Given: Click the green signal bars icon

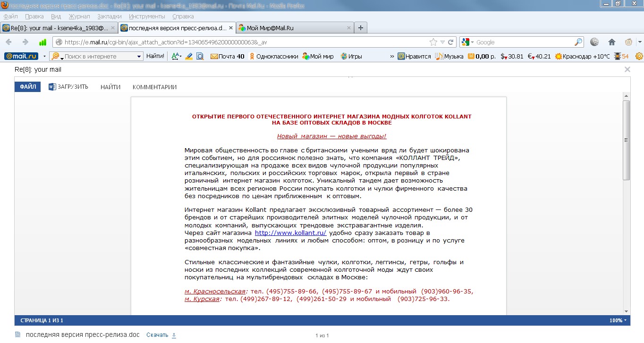Looking at the screenshot, I should (x=42, y=42).
